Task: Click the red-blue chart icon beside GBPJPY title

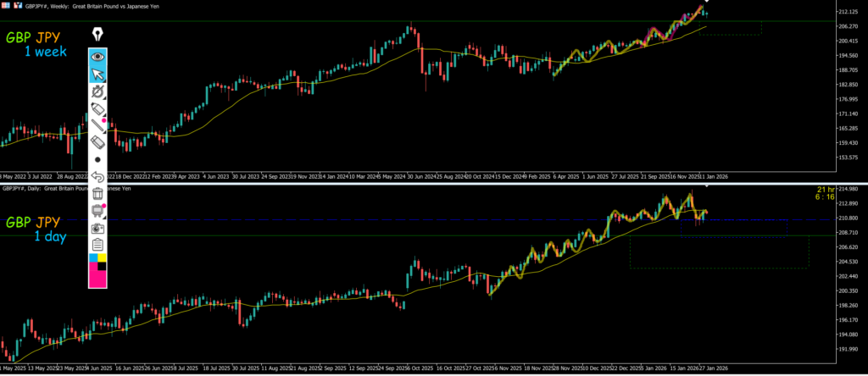Action: coord(18,5)
